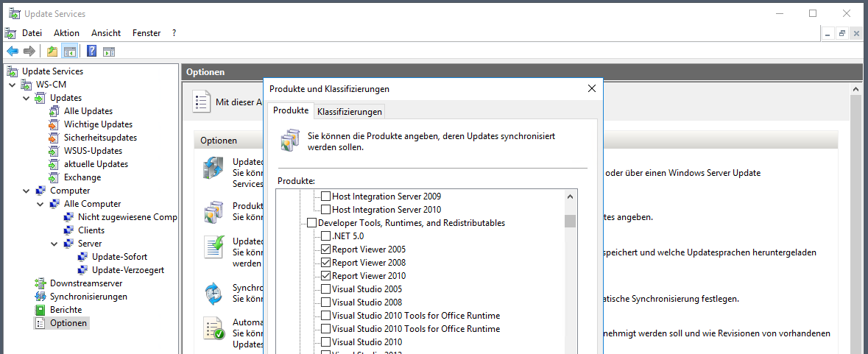Select the WS-CM server icon
The image size is (868, 354).
[x=27, y=85]
